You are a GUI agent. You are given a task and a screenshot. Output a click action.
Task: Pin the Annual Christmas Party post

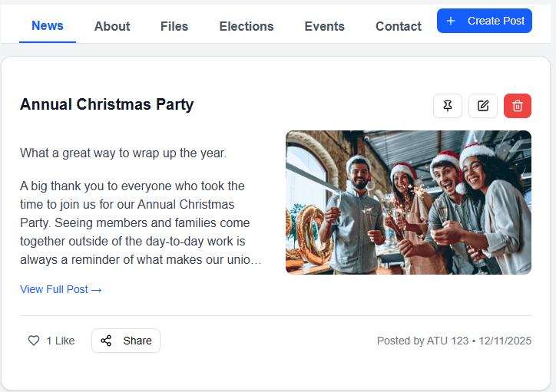[x=448, y=106]
